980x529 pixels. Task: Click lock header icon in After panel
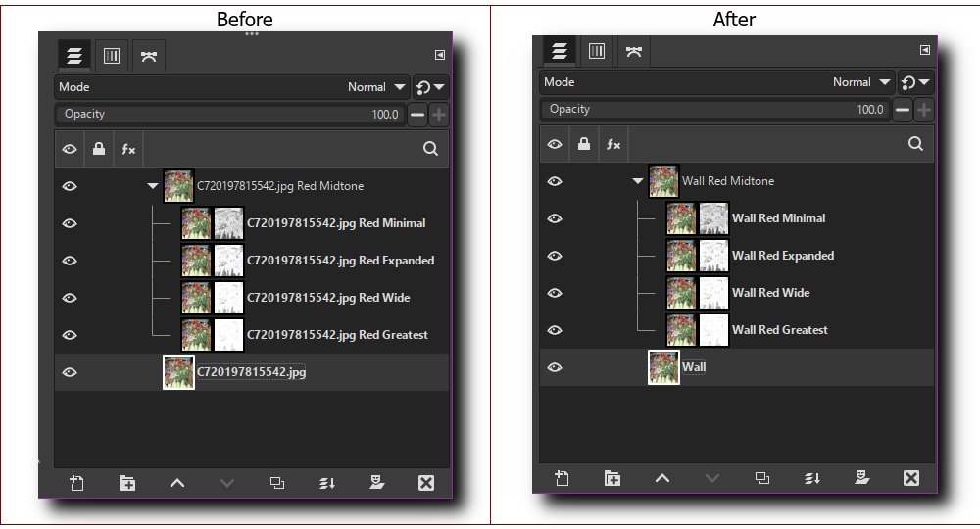pyautogui.click(x=584, y=144)
